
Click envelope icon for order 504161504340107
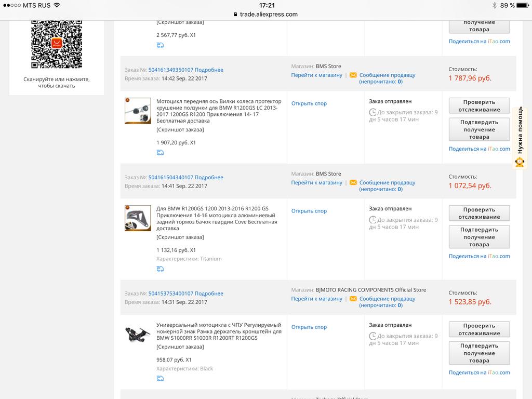coord(353,182)
